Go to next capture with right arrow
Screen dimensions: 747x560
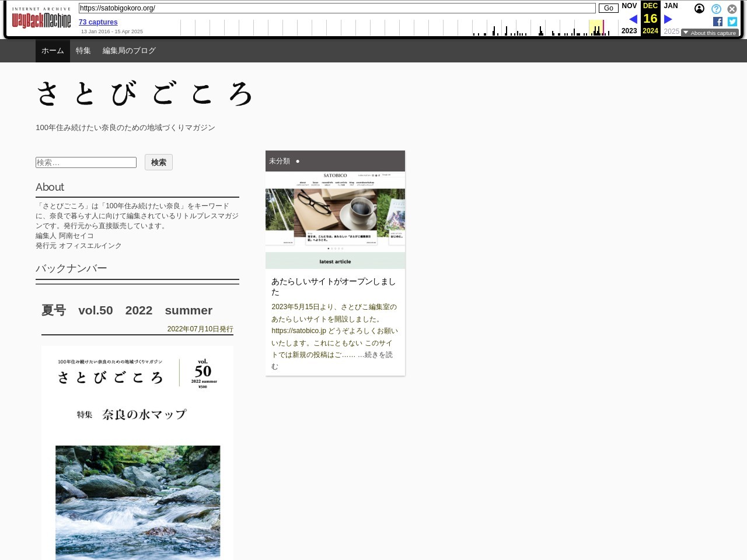[668, 19]
